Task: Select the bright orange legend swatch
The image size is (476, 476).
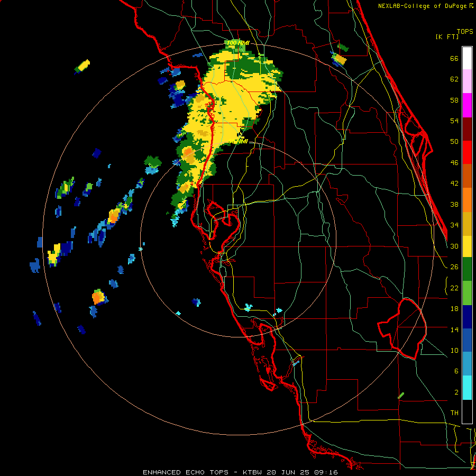Action: pyautogui.click(x=467, y=200)
